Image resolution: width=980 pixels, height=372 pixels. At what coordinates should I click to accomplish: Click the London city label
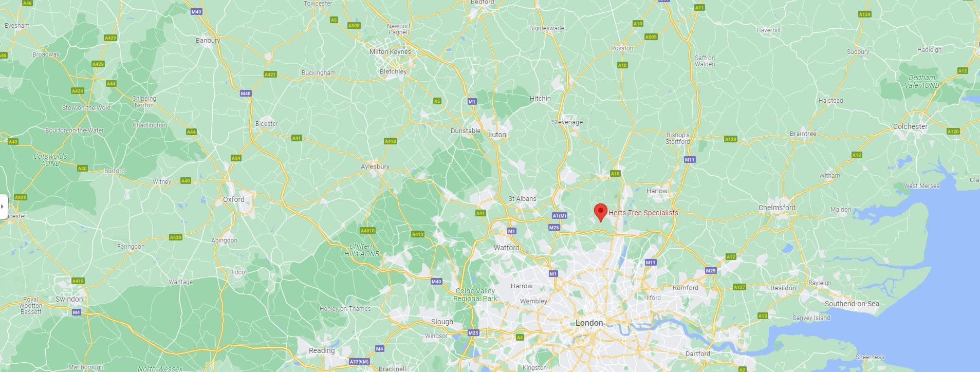589,323
